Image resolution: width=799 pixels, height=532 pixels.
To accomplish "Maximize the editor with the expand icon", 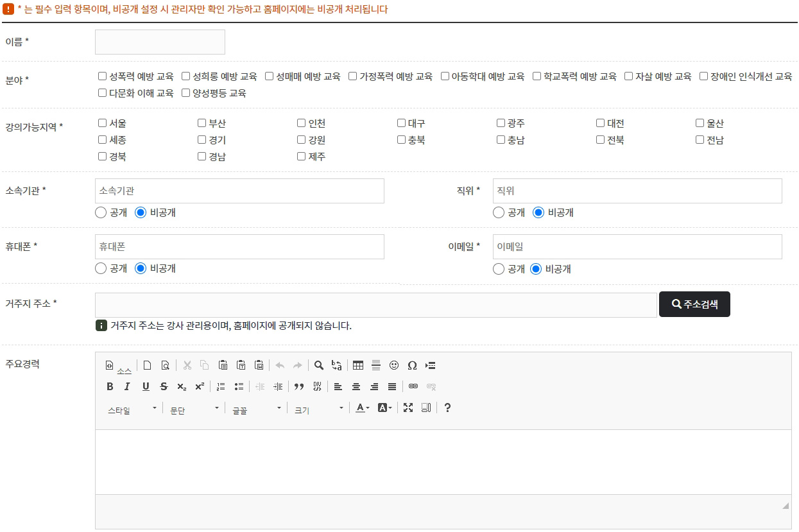I will (x=408, y=408).
